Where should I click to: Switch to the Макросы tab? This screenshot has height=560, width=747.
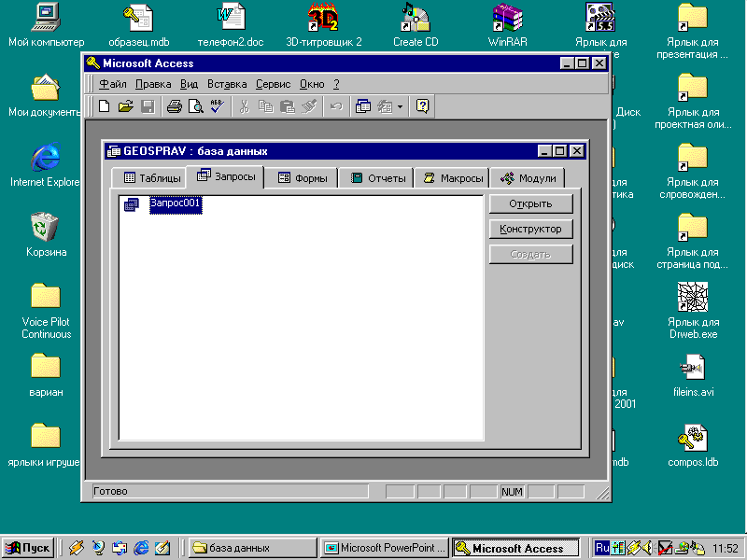point(453,178)
